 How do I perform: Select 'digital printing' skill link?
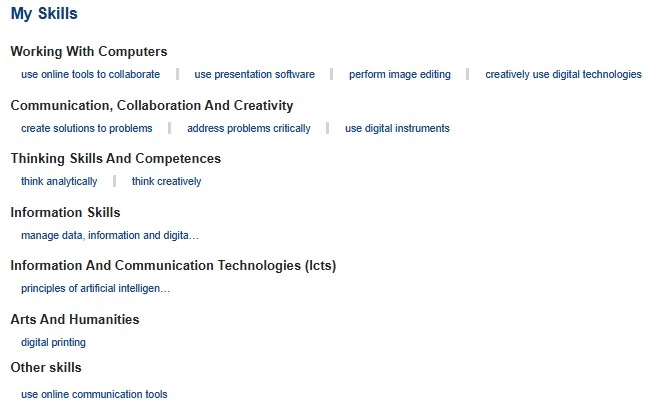(53, 342)
